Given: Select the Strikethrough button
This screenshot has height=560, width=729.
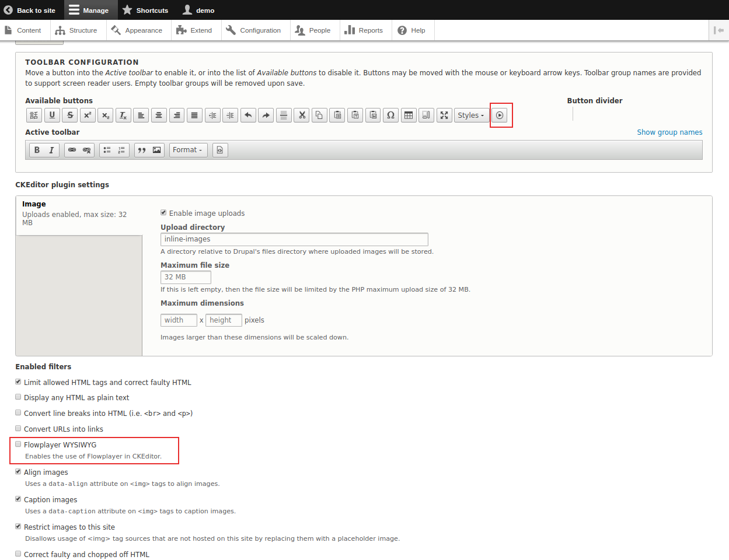Looking at the screenshot, I should [x=70, y=116].
